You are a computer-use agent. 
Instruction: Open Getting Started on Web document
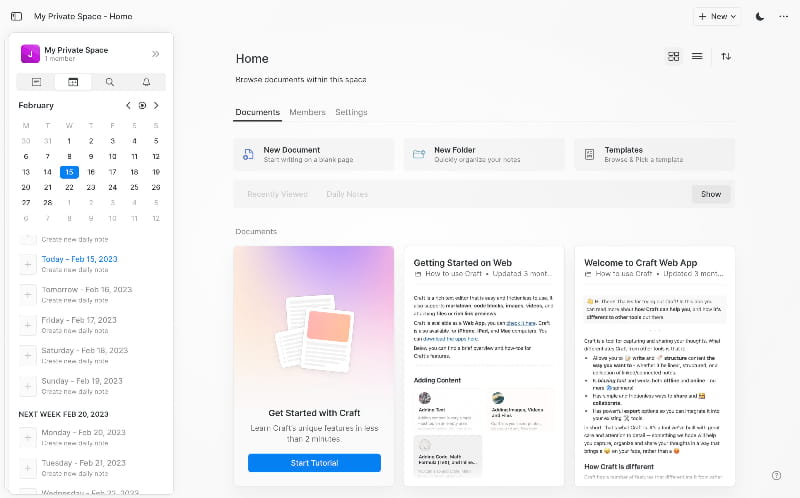(x=484, y=366)
